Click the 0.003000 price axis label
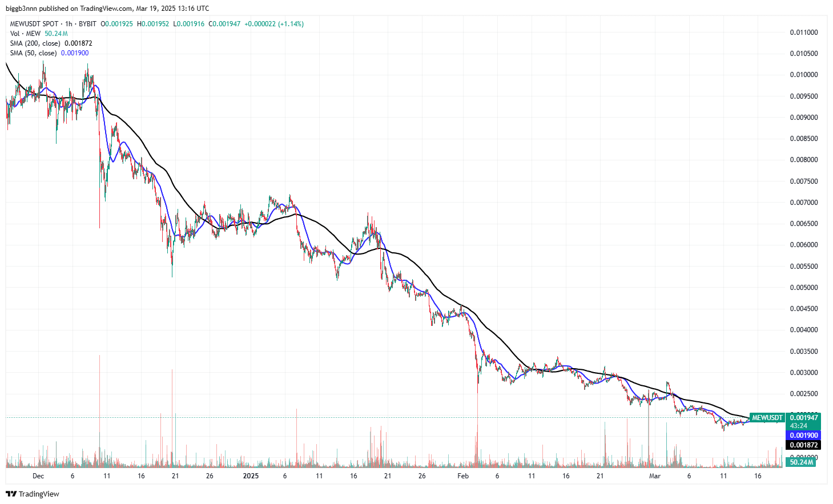The height and width of the screenshot is (504, 833). (804, 373)
